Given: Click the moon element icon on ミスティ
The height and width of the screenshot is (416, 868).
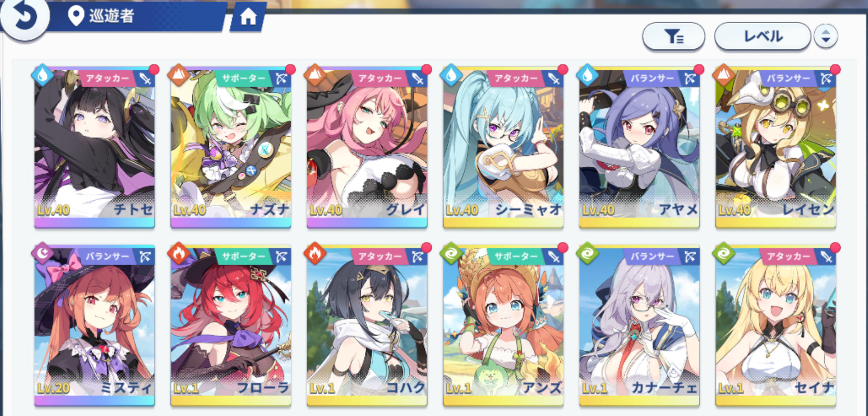Looking at the screenshot, I should tap(43, 253).
